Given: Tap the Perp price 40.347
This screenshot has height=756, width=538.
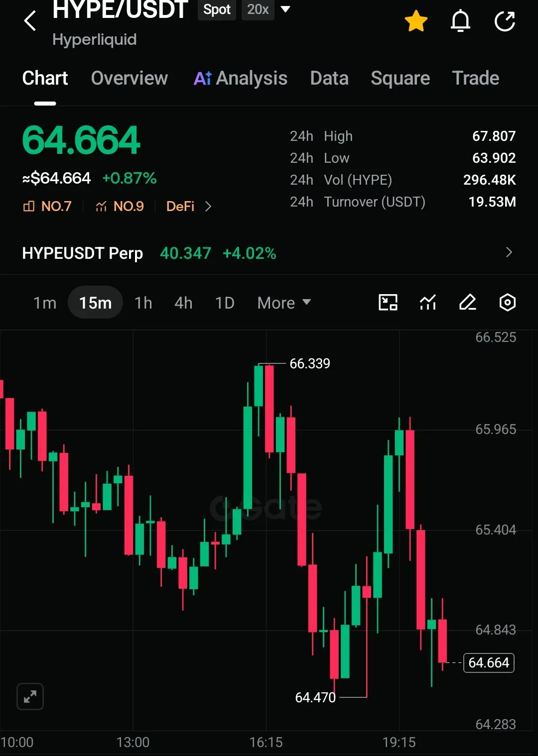Looking at the screenshot, I should pyautogui.click(x=185, y=253).
